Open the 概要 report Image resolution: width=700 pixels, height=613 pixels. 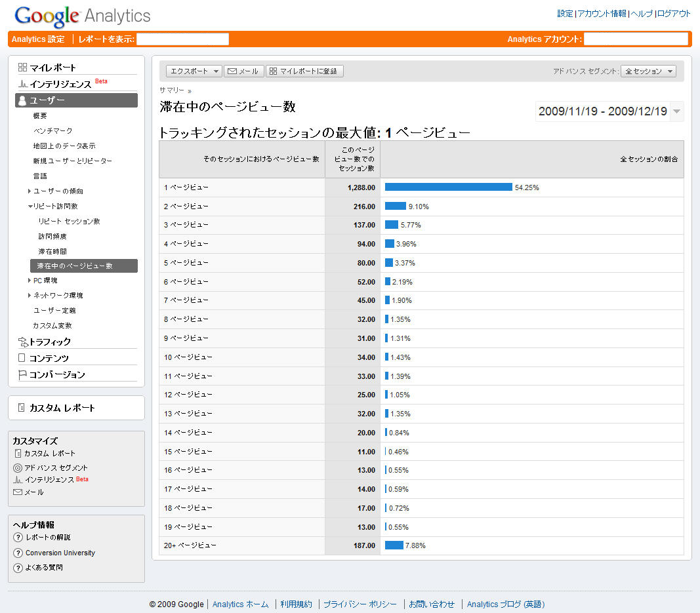(x=40, y=115)
